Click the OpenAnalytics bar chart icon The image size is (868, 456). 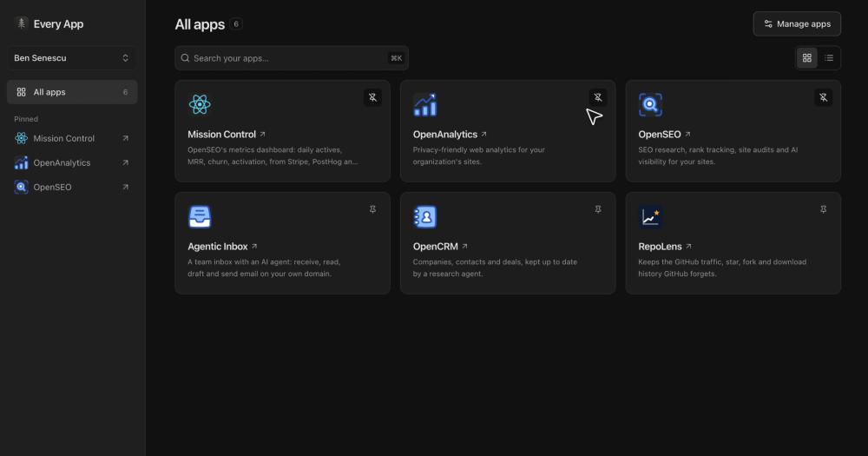[424, 104]
